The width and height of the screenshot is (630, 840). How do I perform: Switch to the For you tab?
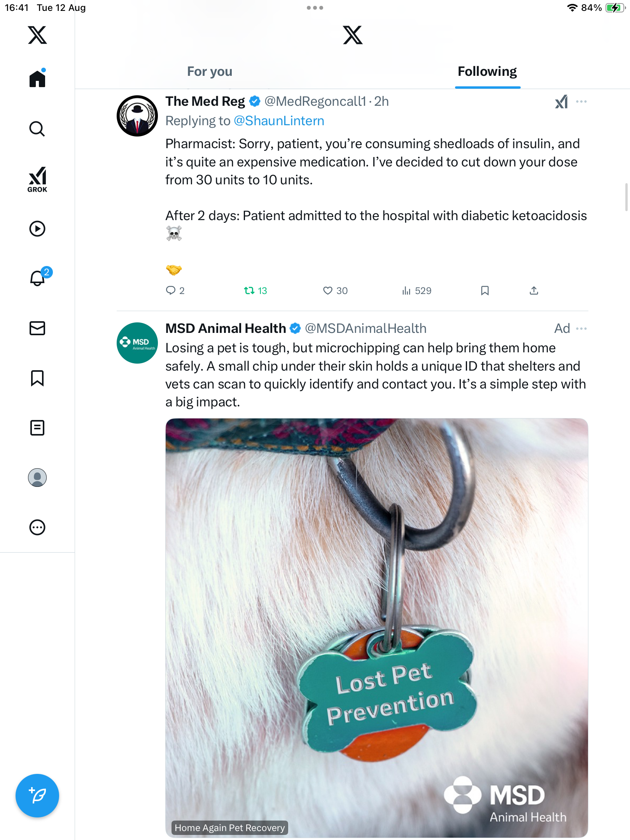pos(210,72)
